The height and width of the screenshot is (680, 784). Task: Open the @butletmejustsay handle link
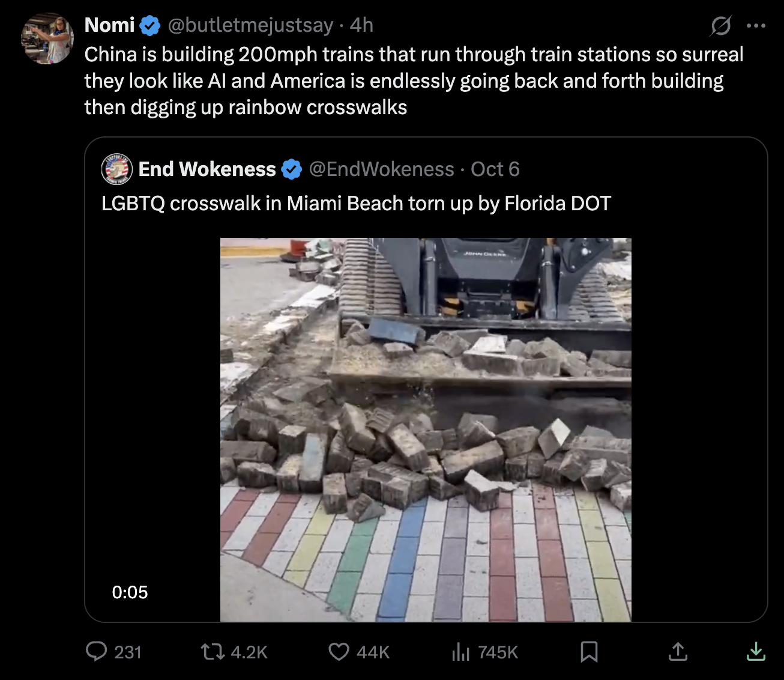[250, 25]
